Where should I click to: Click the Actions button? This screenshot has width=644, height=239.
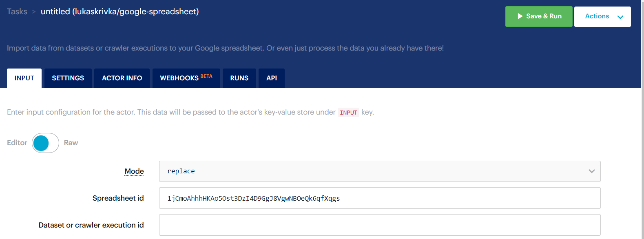click(602, 17)
